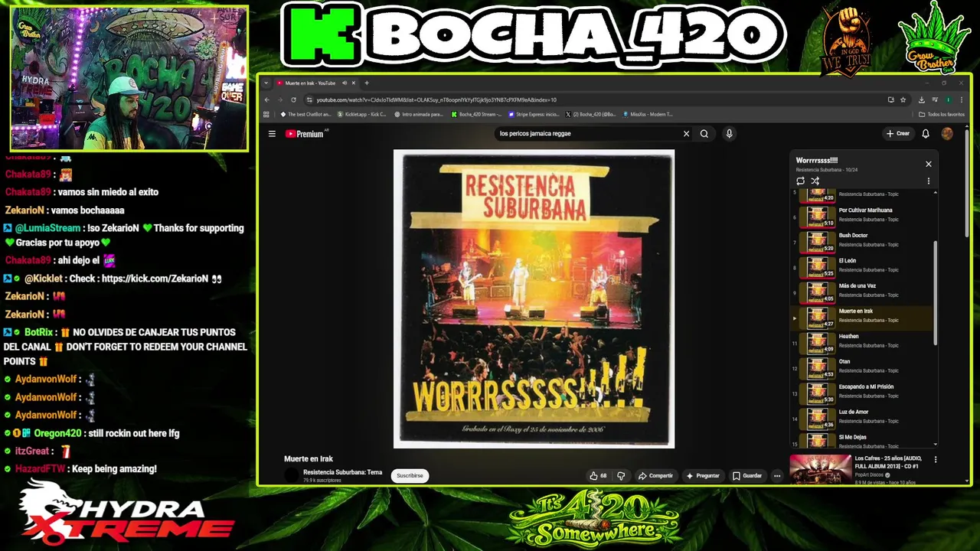Screen dimensions: 980x551
Task: Toggle playlist loop button
Action: pyautogui.click(x=800, y=181)
